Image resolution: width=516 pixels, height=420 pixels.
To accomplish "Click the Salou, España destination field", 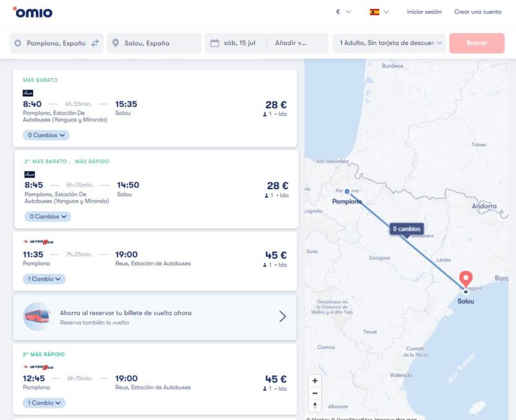I will [154, 43].
